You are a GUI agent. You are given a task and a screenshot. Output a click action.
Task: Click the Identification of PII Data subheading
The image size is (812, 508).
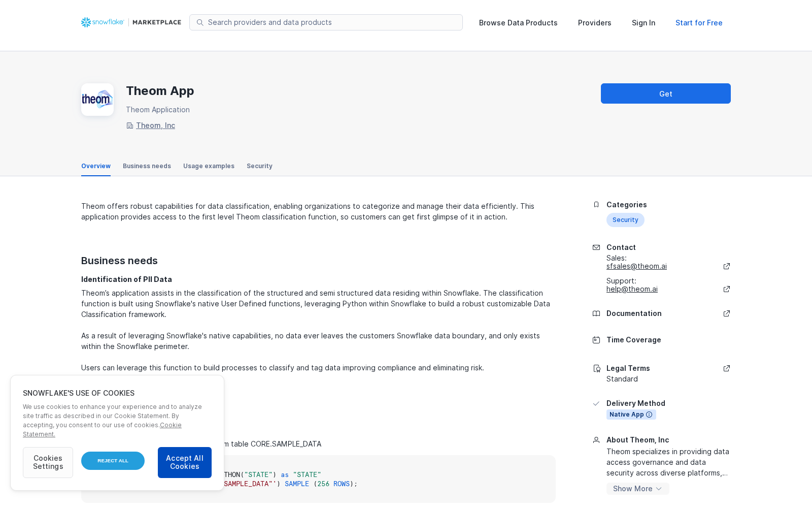point(126,279)
